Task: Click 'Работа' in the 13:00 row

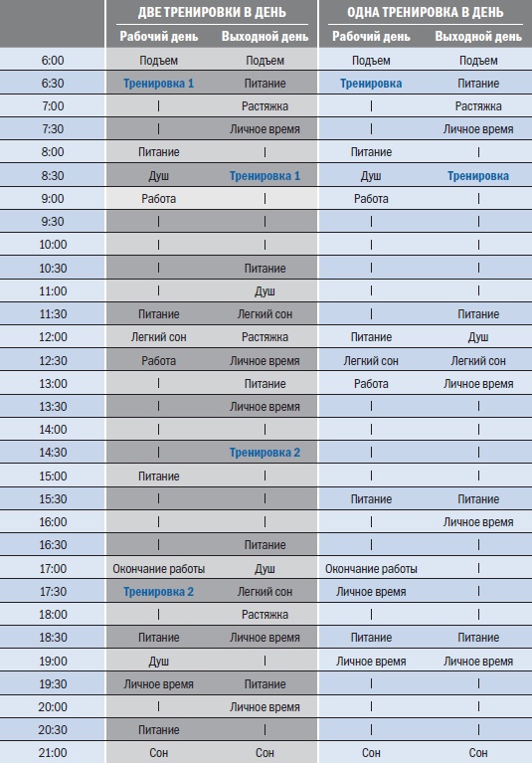Action: (x=371, y=383)
